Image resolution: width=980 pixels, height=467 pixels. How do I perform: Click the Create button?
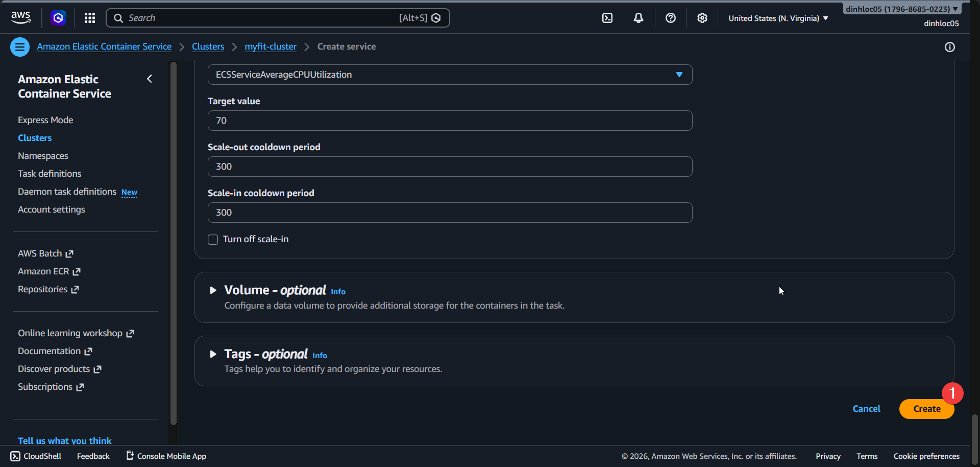click(x=926, y=409)
